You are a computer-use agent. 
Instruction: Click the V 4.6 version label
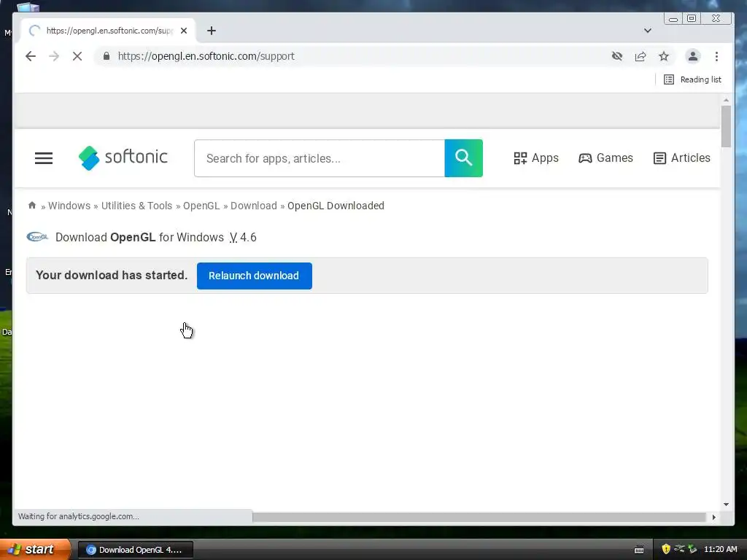(x=243, y=237)
